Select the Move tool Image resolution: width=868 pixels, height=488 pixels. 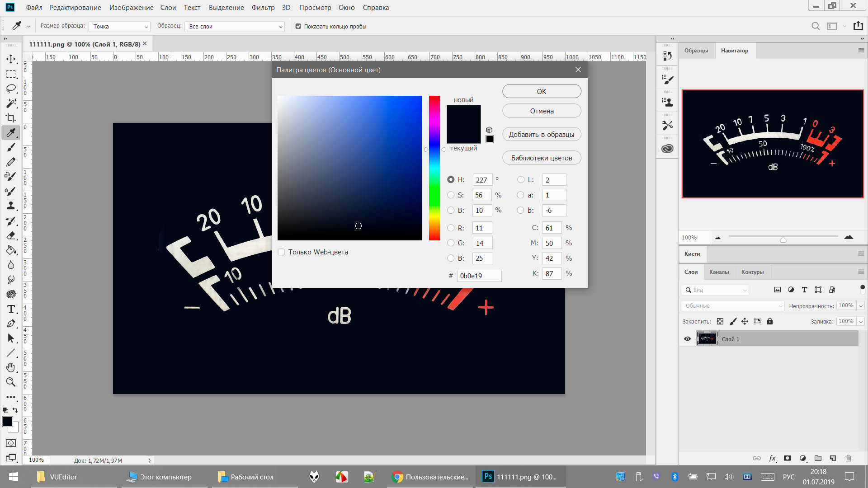coord(11,59)
